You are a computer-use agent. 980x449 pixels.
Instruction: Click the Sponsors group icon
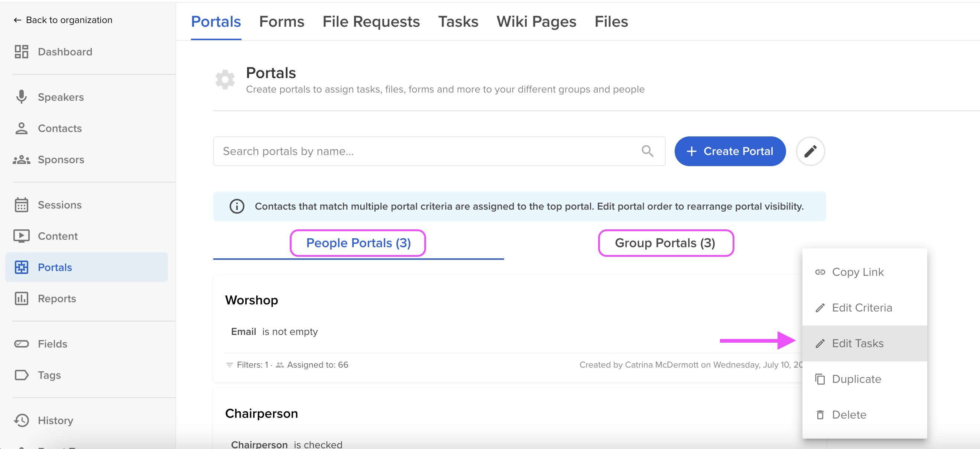pyautogui.click(x=21, y=159)
